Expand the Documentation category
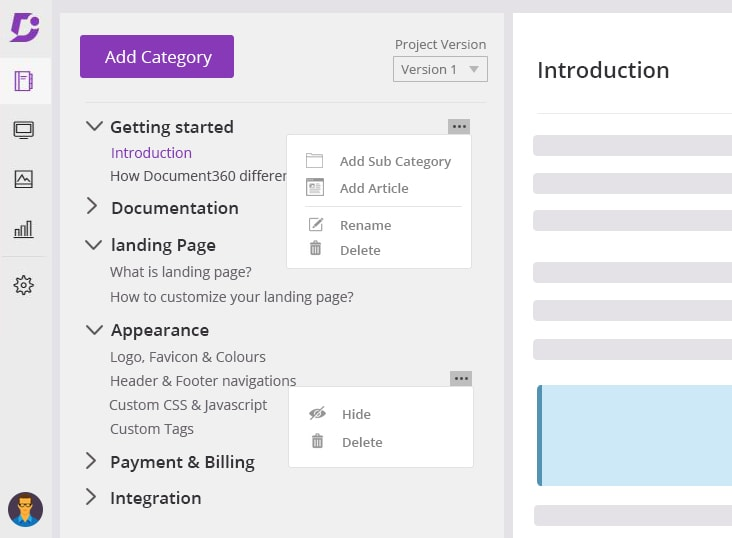This screenshot has width=732, height=538. (92, 207)
